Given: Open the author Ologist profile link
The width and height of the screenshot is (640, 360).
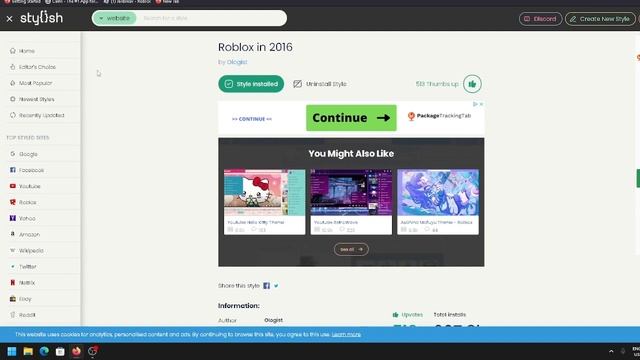Looking at the screenshot, I should 237,62.
